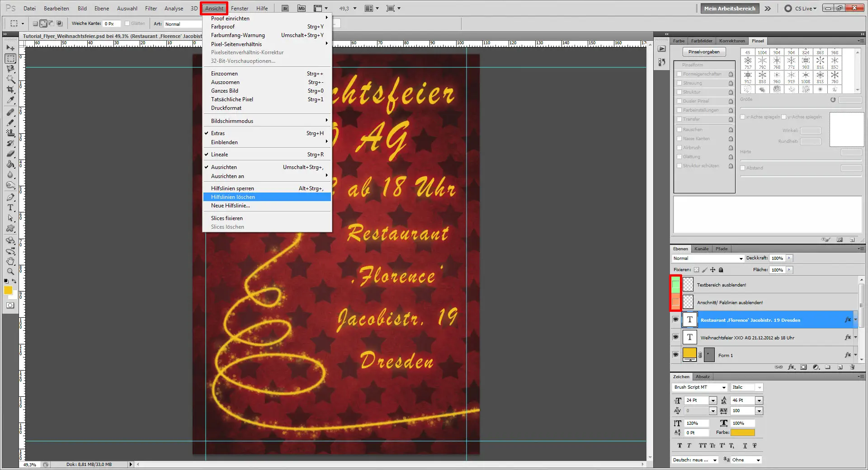Image resolution: width=868 pixels, height=470 pixels.
Task: Choose 'Hilfslinien sperren' menu entry
Action: tap(267, 188)
